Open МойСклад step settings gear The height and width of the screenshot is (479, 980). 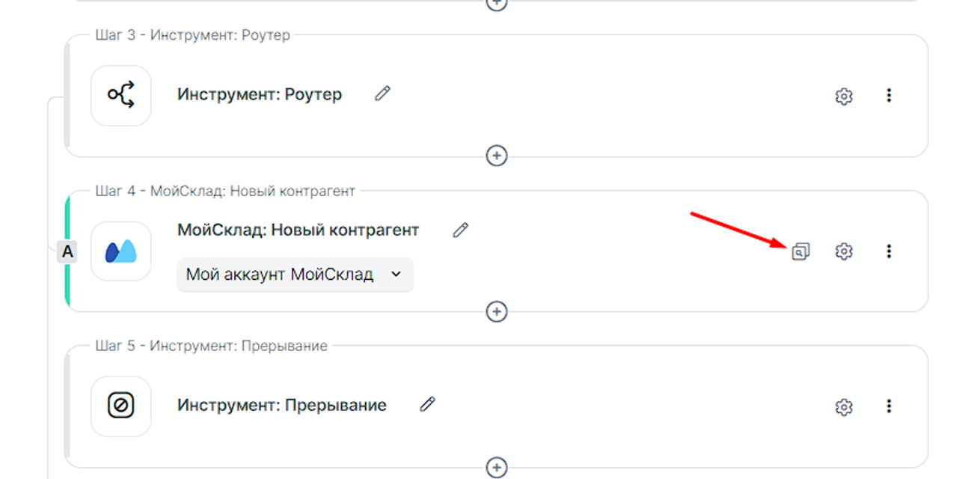(844, 251)
